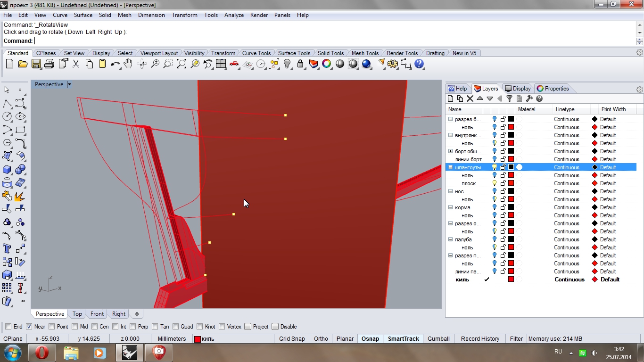Delete layer using the X icon
The image size is (644, 362).
tap(470, 99)
